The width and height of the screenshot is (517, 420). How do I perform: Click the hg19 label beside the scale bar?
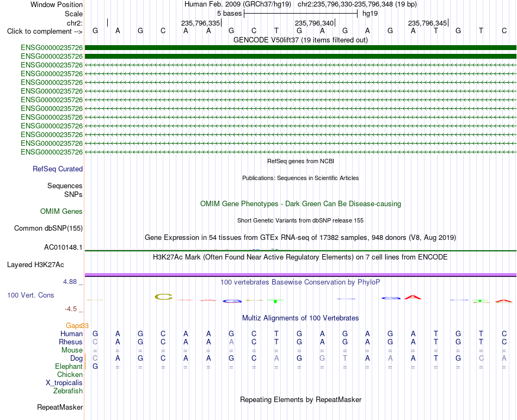370,14
